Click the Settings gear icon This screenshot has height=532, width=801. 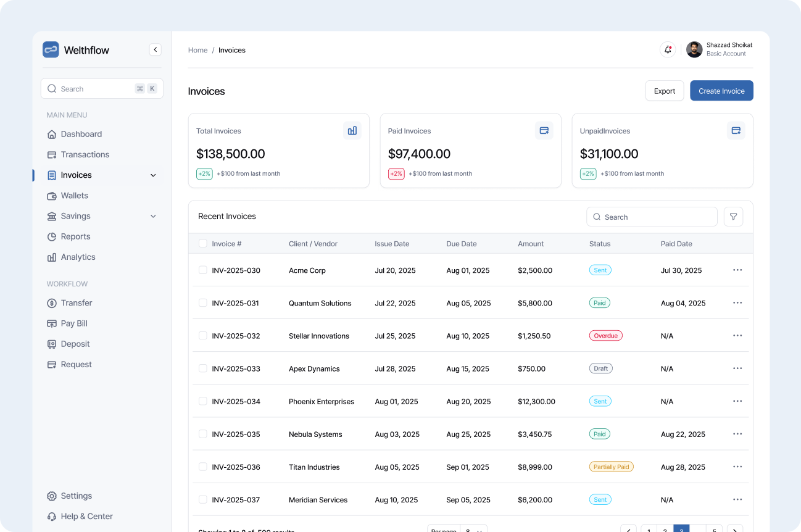[x=52, y=496]
